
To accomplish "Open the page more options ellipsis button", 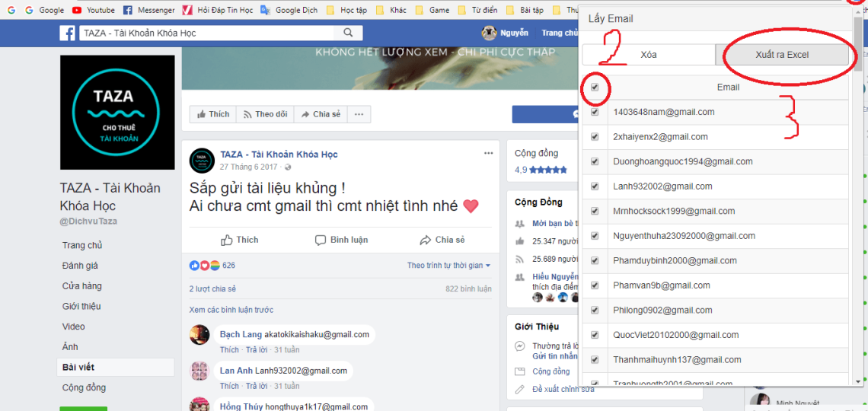I will 359,114.
